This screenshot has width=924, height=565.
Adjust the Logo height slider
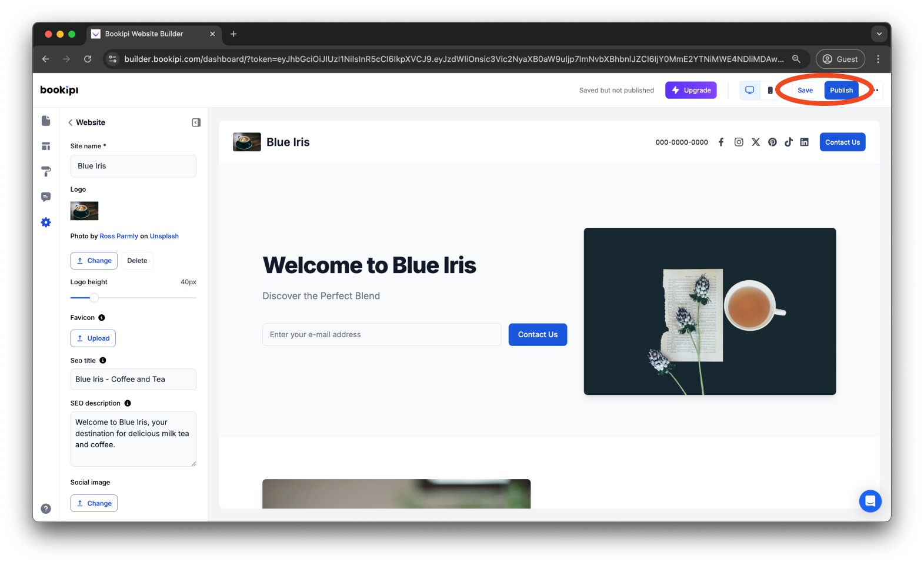click(94, 298)
